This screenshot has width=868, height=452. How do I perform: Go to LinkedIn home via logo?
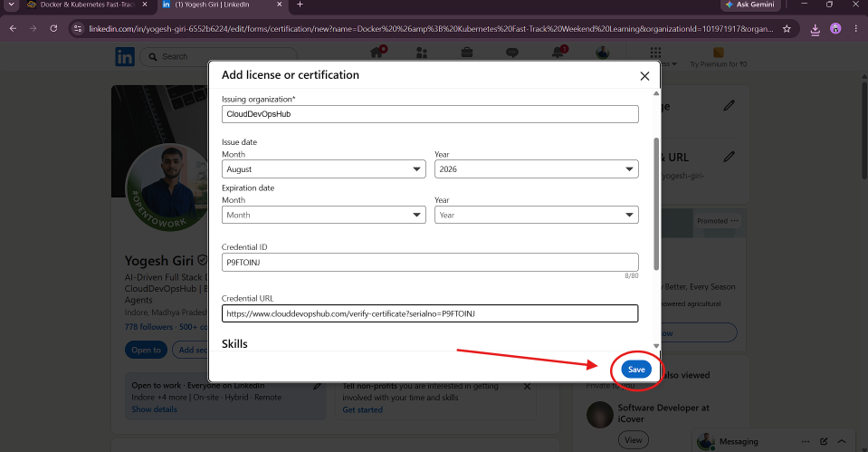(125, 56)
